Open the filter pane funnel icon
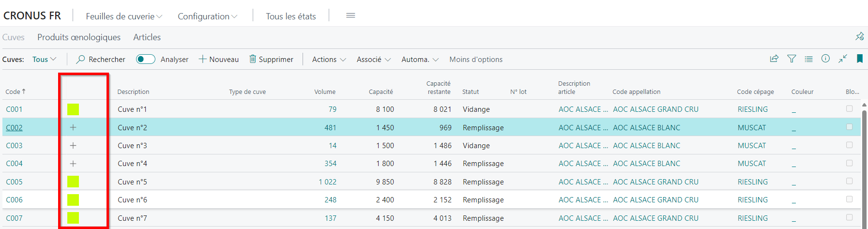Image resolution: width=868 pixels, height=229 pixels. pos(792,59)
